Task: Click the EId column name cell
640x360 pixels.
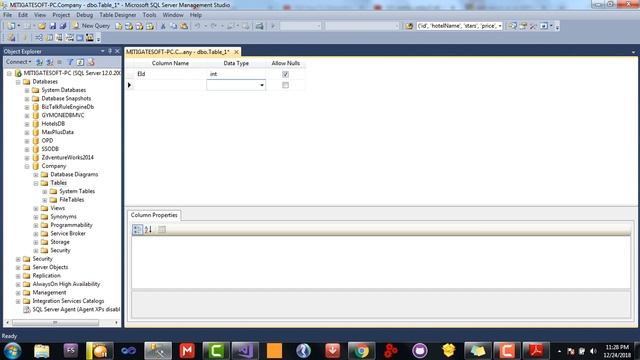Action: tap(170, 74)
